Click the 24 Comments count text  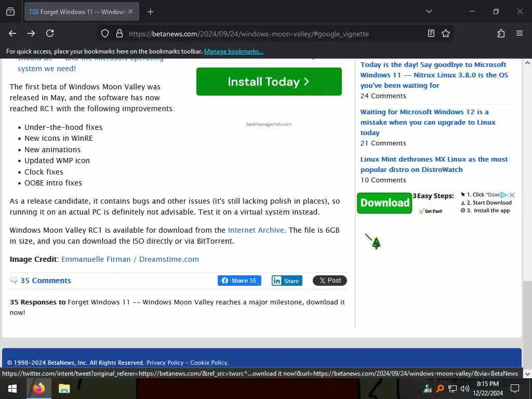click(383, 96)
